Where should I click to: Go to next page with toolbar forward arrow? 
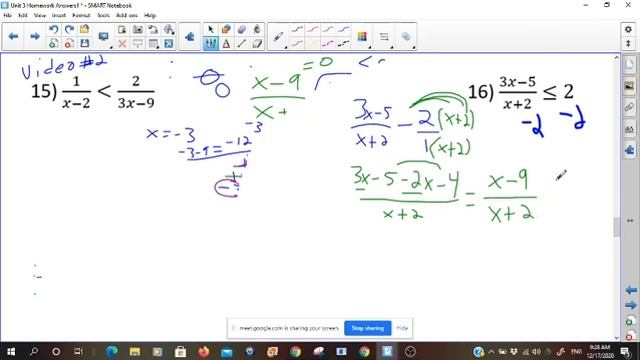click(35, 36)
